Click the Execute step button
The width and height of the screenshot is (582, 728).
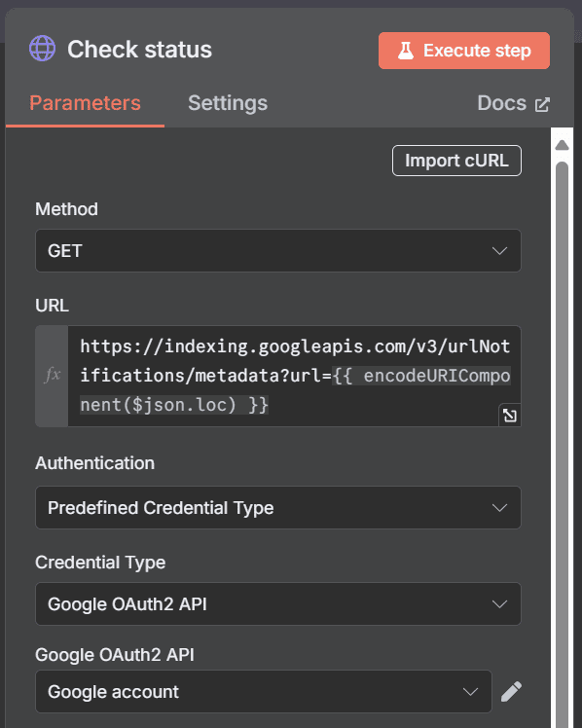tap(464, 51)
